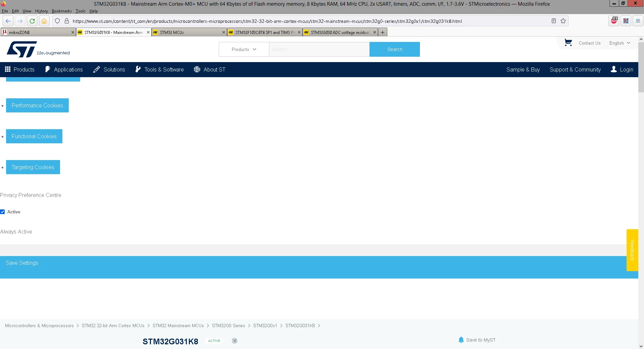Click the ST life.augmented logo
This screenshot has height=349, width=644.
coord(38,49)
